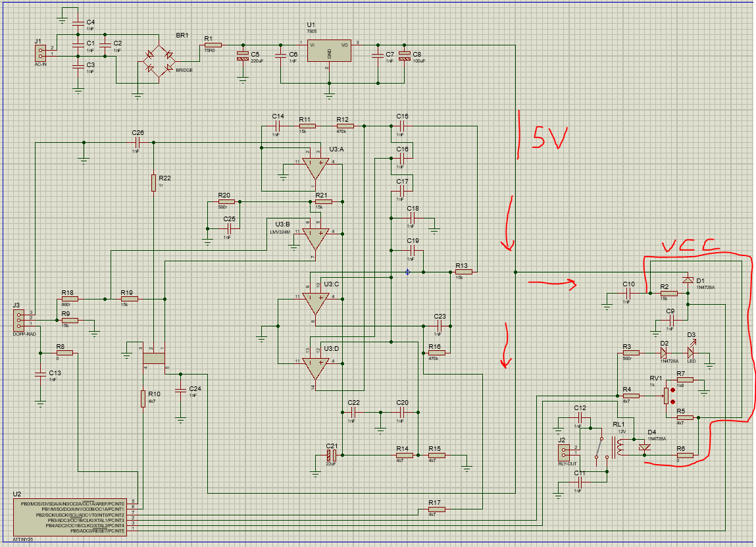This screenshot has width=756, height=547.
Task: Click the C21 22uF electrolytic capacitor
Action: (332, 454)
